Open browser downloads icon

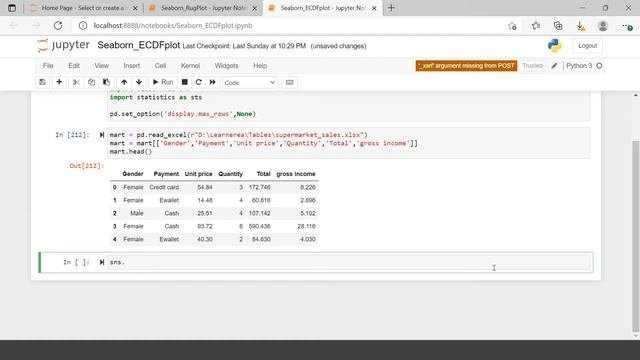(x=580, y=26)
